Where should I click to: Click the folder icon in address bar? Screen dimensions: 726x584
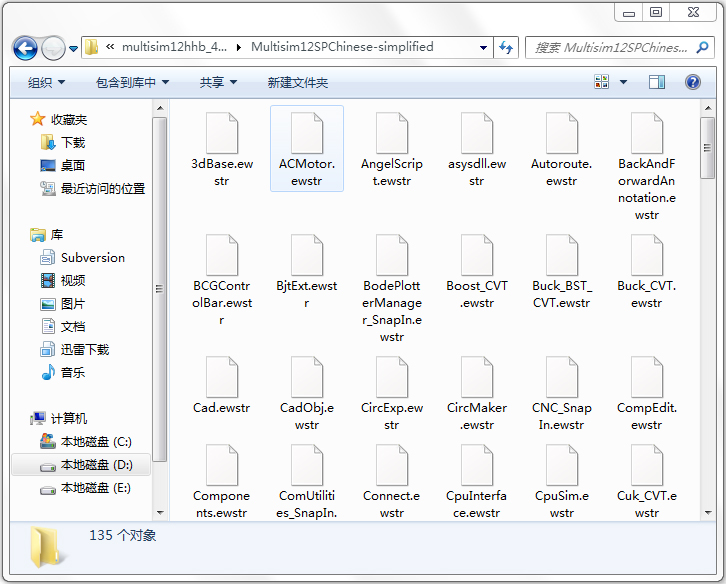(x=92, y=47)
